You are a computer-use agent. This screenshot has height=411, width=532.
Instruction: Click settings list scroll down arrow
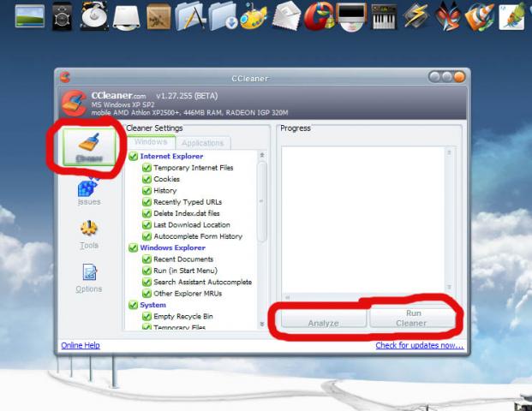pyautogui.click(x=262, y=325)
